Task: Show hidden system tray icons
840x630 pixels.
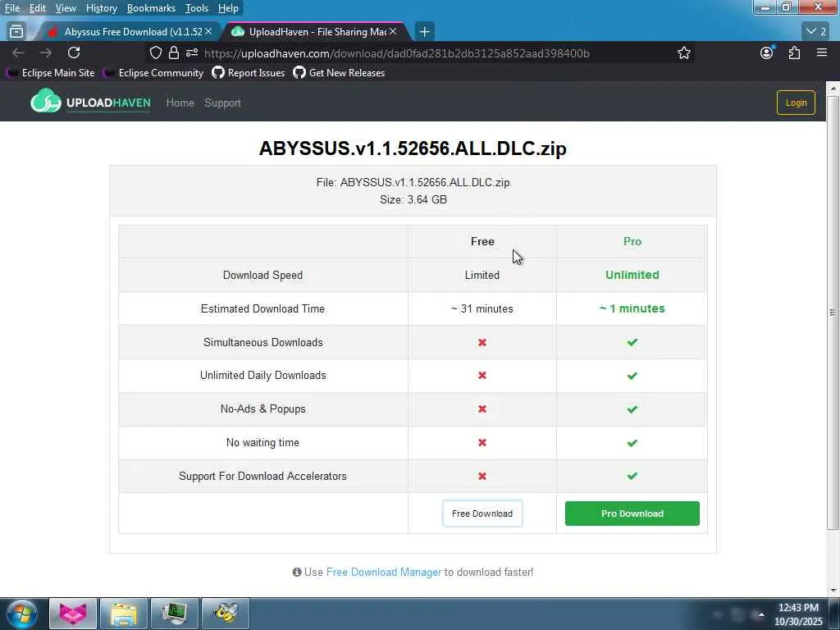Action: [760, 614]
